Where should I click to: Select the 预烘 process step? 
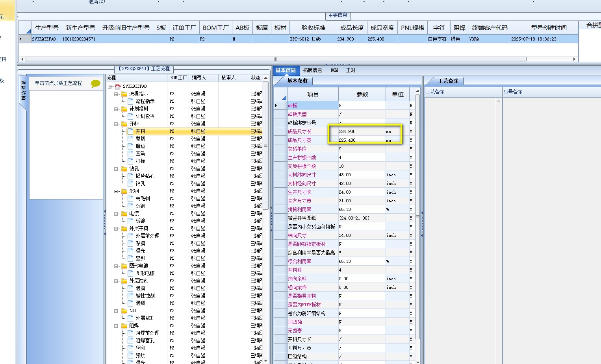(x=140, y=355)
